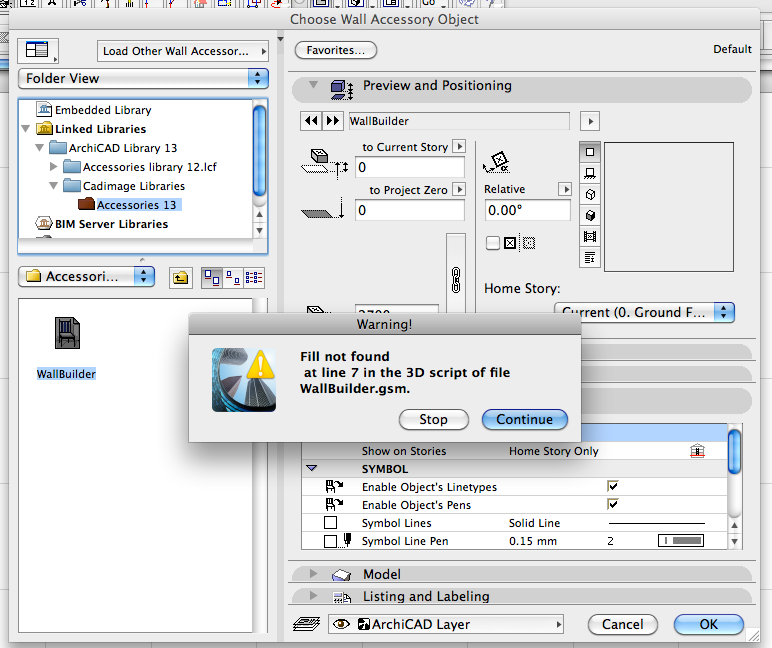Click the to Current Story value field
Viewport: 772px width, 648px height.
coord(410,167)
